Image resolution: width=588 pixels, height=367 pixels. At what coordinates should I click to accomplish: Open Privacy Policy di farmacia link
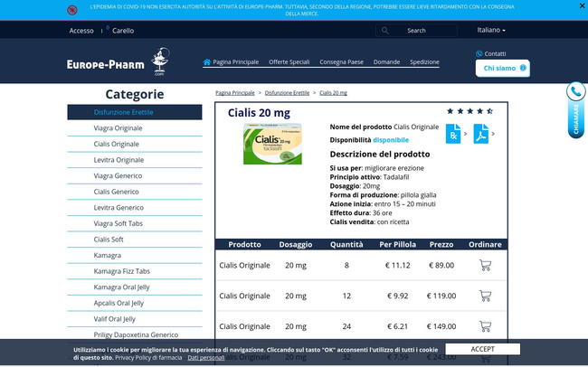pos(148,358)
